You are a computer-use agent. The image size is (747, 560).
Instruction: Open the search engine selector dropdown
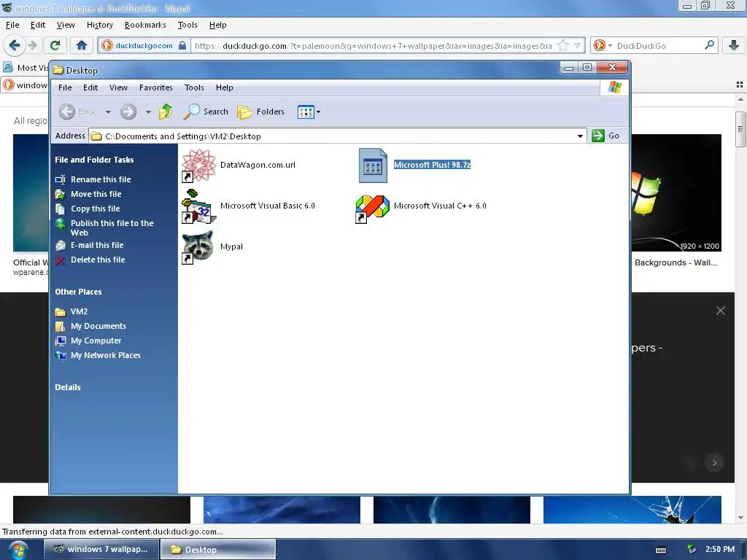610,46
